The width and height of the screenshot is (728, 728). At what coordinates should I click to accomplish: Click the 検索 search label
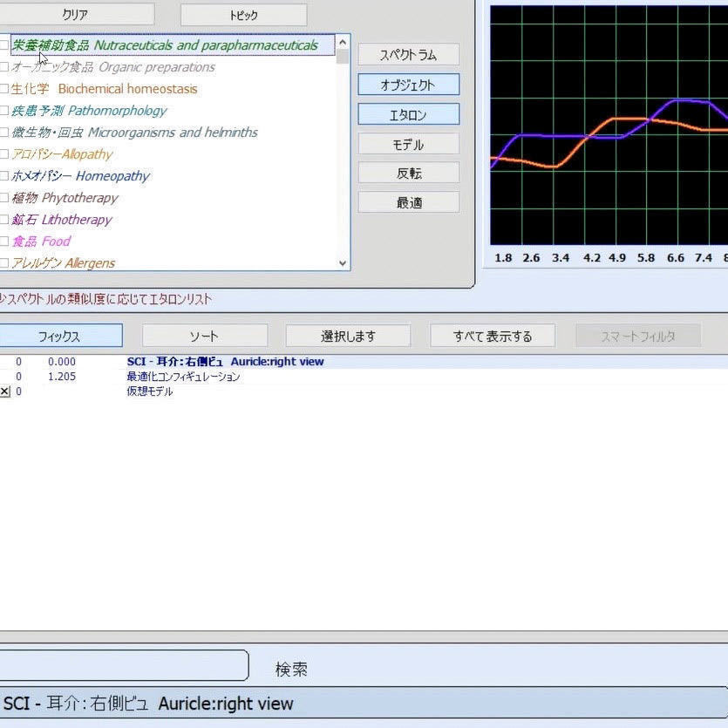[x=291, y=669]
